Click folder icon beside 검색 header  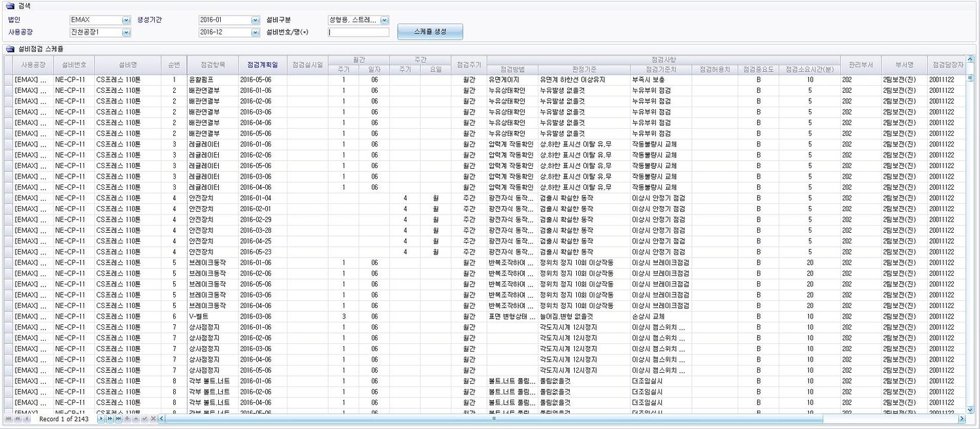click(10, 6)
